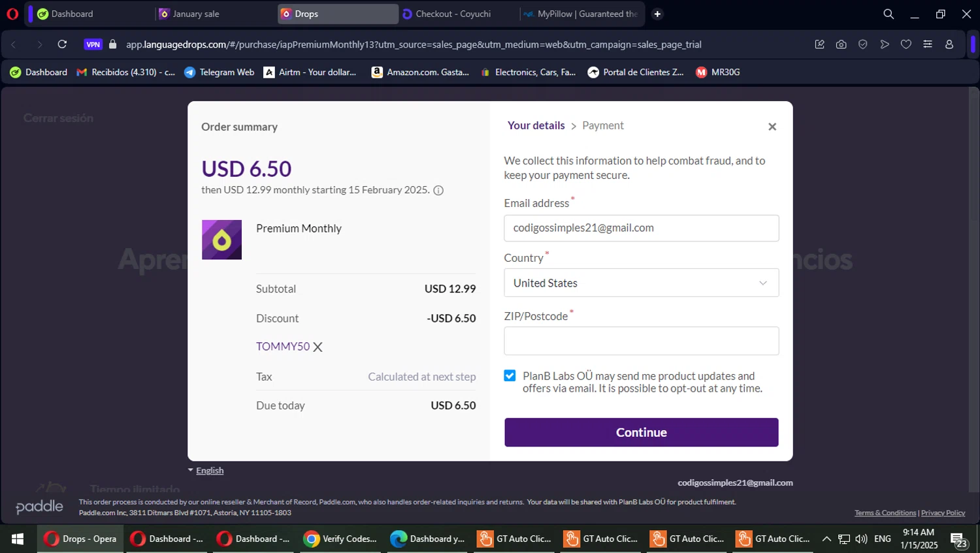
Task: Click the browser page vertical scrollbar
Action: 973,291
